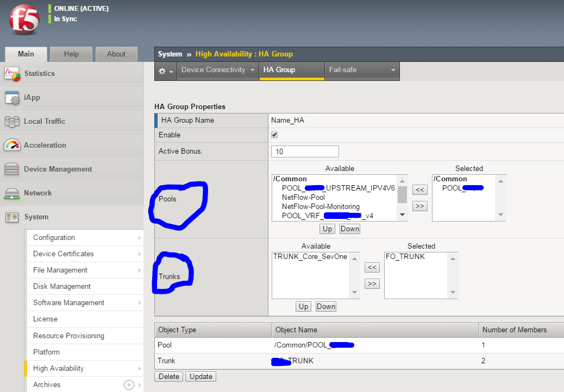Screen dimensions: 564x392
Task: Open the Statistics section icon
Action: click(x=12, y=73)
